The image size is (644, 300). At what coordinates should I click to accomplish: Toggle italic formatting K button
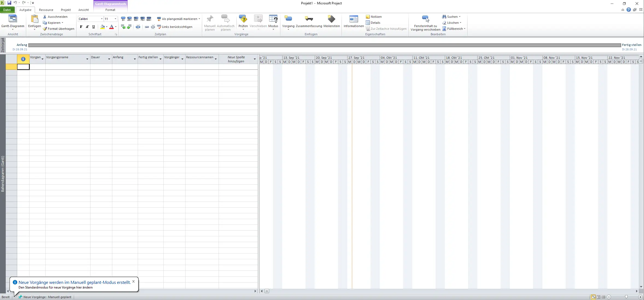87,27
